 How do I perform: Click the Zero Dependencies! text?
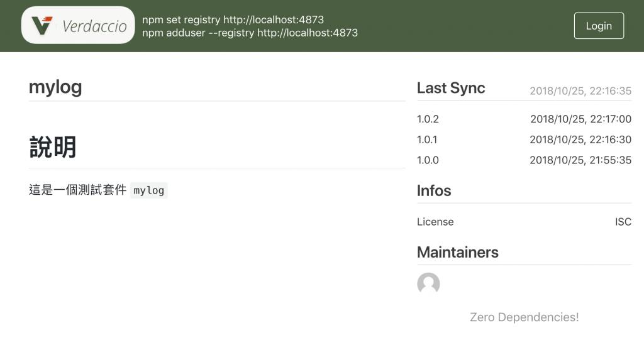pyautogui.click(x=524, y=317)
